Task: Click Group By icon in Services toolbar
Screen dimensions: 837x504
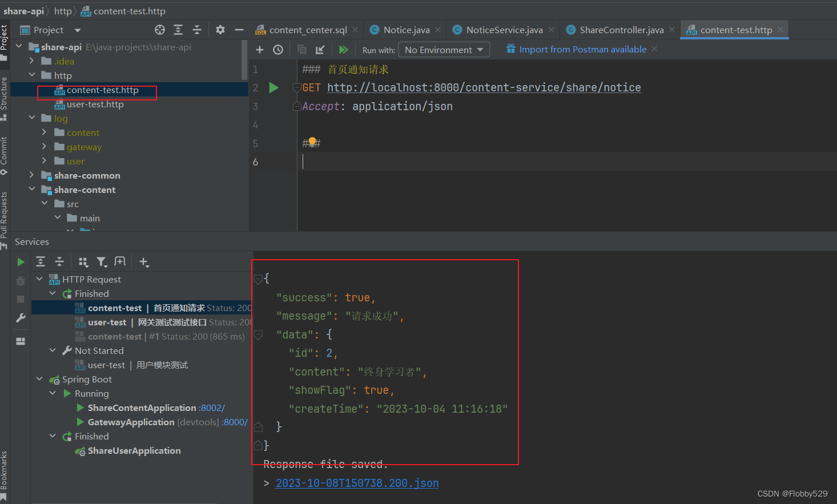Action: pos(83,261)
